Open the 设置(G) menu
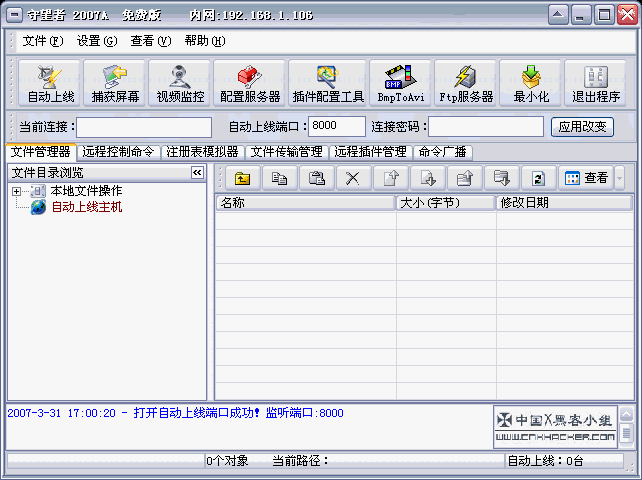 (x=96, y=41)
